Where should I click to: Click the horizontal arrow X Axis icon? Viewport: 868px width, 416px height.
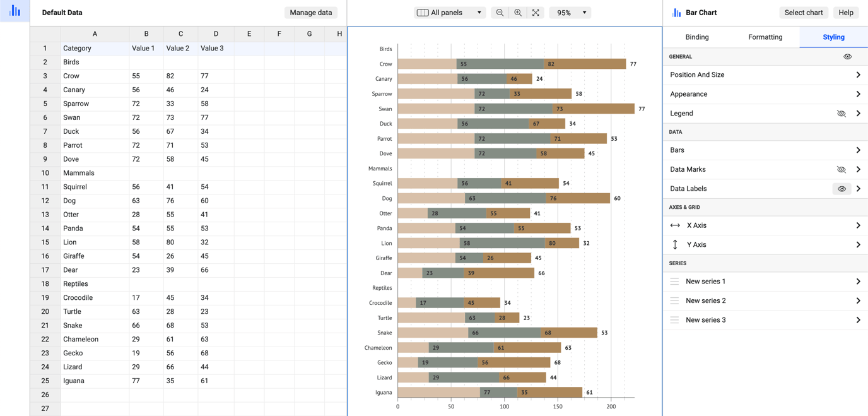coord(675,225)
